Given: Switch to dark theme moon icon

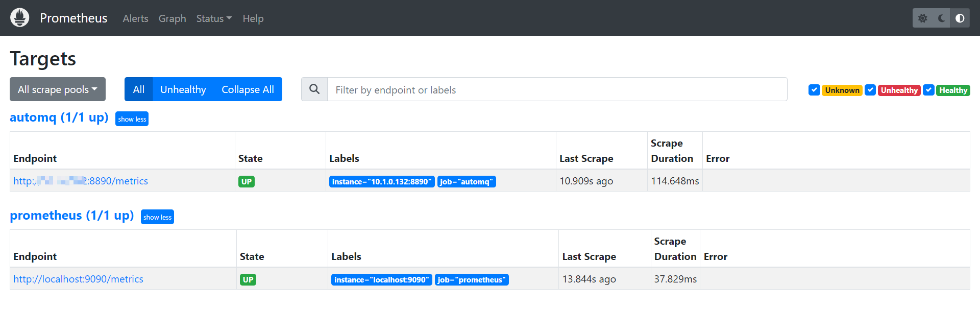Looking at the screenshot, I should [x=941, y=18].
